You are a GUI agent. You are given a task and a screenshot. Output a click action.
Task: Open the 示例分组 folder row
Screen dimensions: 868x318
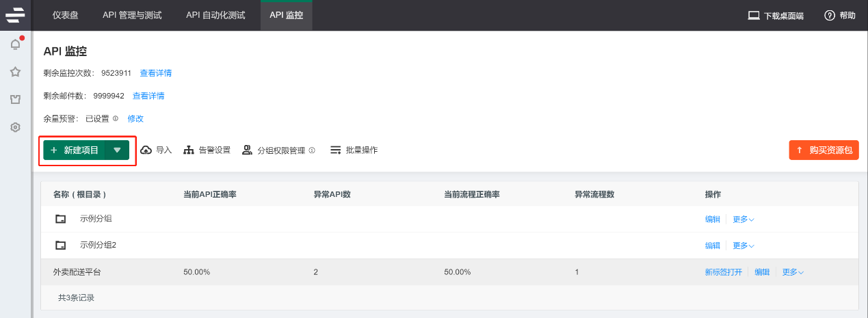click(x=96, y=219)
